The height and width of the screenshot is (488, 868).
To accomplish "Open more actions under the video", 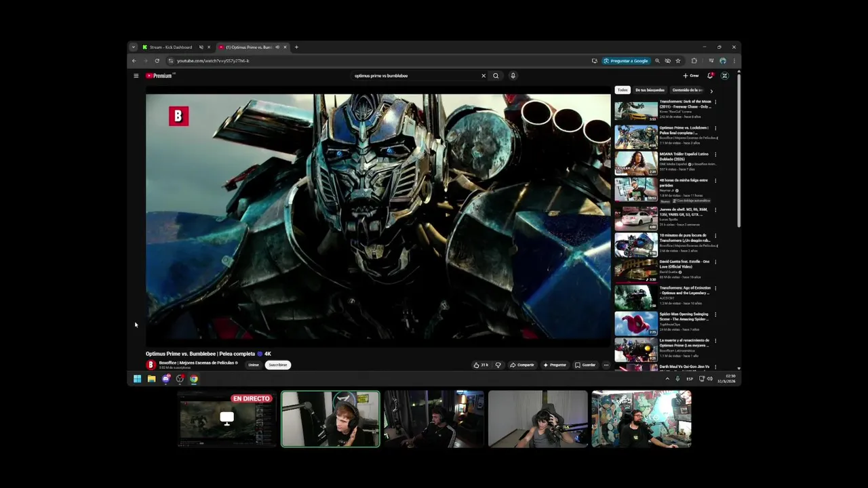I will (x=606, y=365).
